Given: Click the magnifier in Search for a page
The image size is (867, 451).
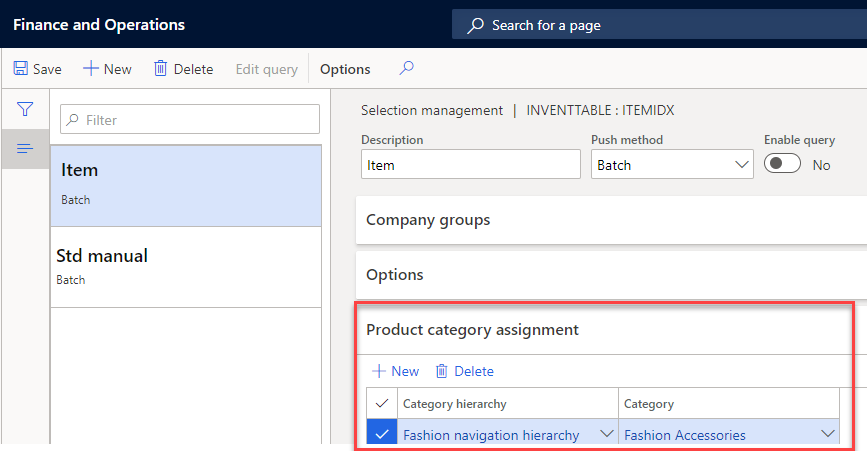Looking at the screenshot, I should point(475,25).
